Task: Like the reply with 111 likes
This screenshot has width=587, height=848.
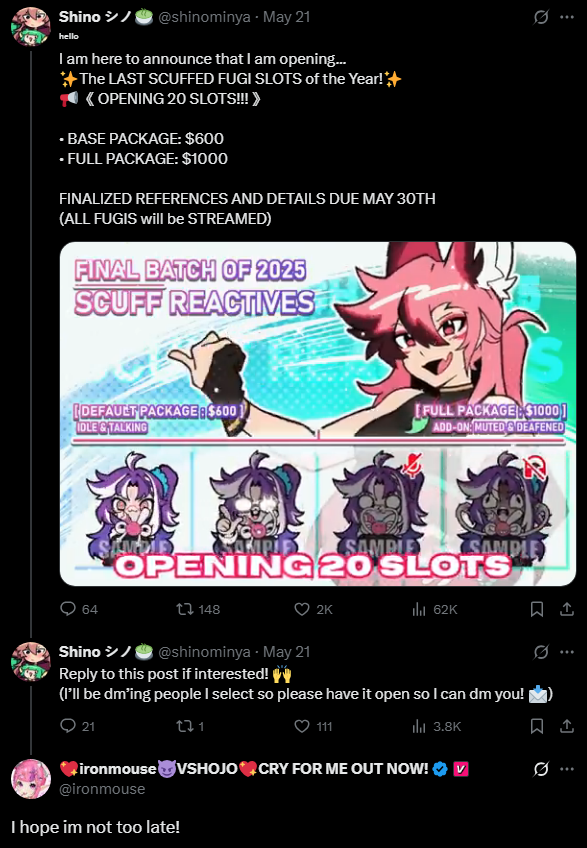Action: click(x=313, y=726)
